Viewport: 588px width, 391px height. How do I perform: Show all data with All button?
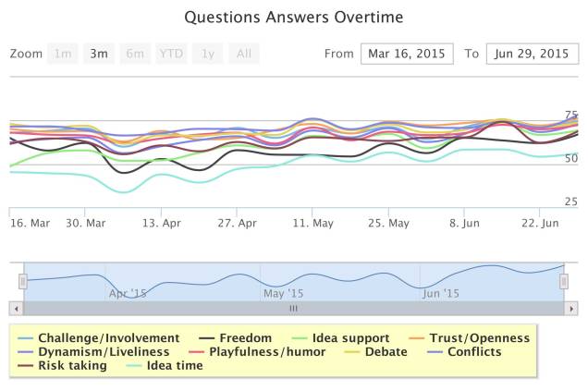[243, 54]
